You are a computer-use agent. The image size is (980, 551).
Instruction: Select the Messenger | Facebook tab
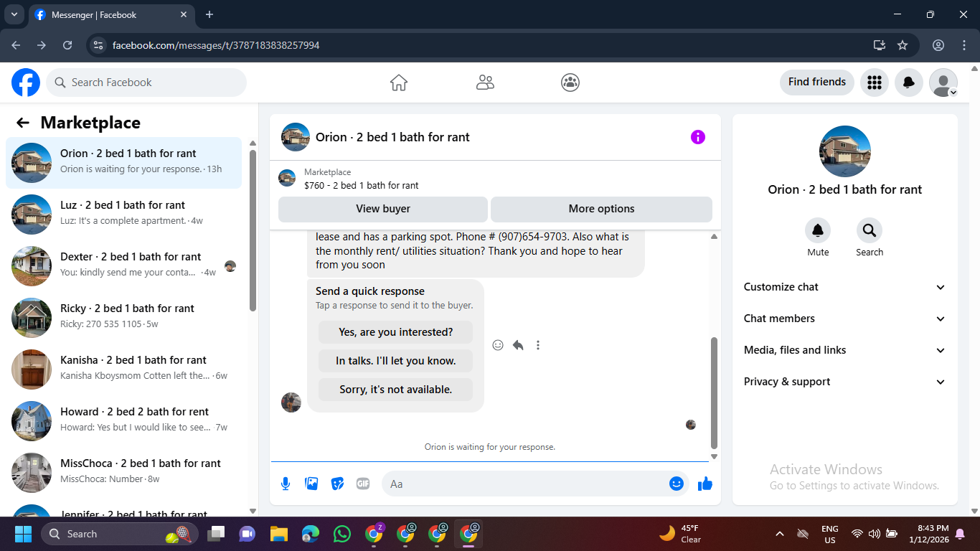pyautogui.click(x=111, y=14)
